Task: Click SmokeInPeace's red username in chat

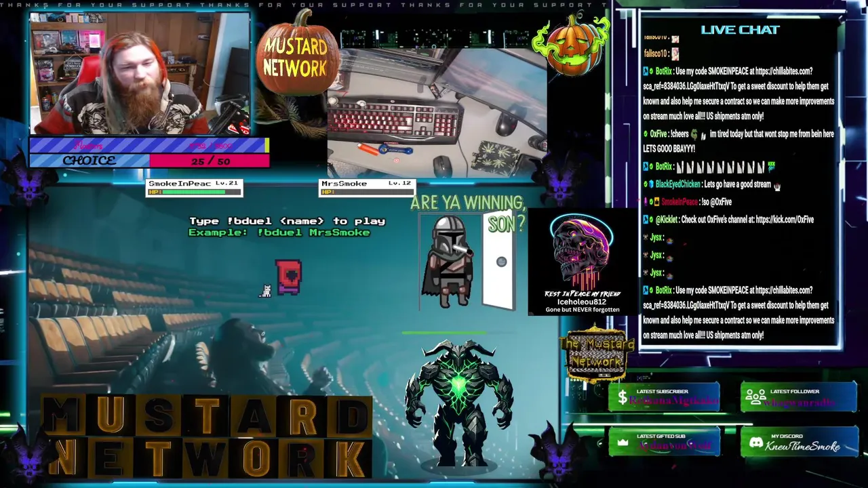Action: click(679, 202)
